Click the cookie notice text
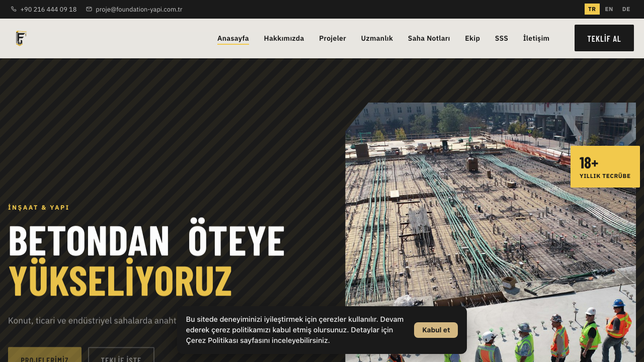 pyautogui.click(x=295, y=330)
